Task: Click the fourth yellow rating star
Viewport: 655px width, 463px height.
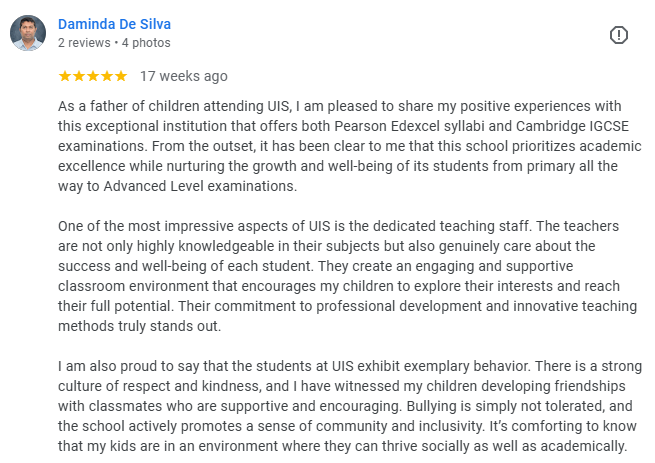Action: (x=107, y=76)
